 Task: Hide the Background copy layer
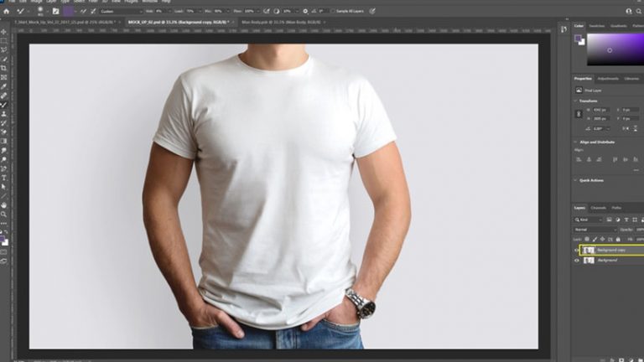click(x=577, y=250)
